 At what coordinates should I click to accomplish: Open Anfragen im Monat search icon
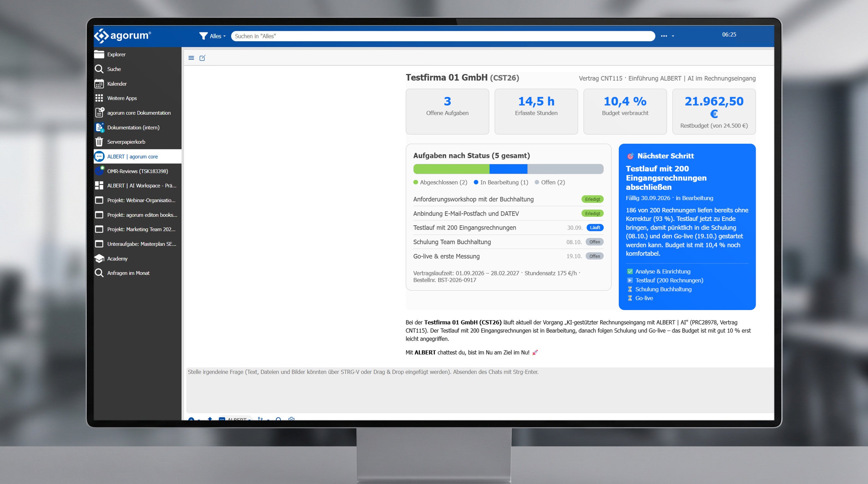coord(99,273)
